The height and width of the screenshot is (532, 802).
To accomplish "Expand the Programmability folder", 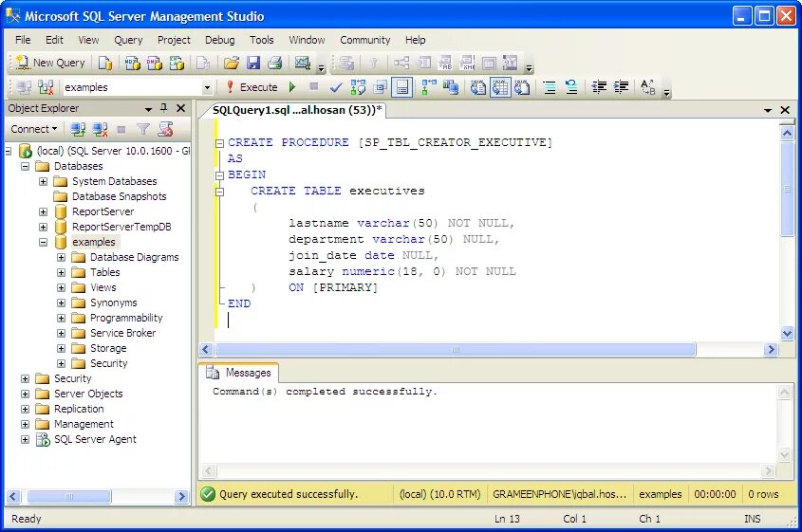I will (61, 318).
